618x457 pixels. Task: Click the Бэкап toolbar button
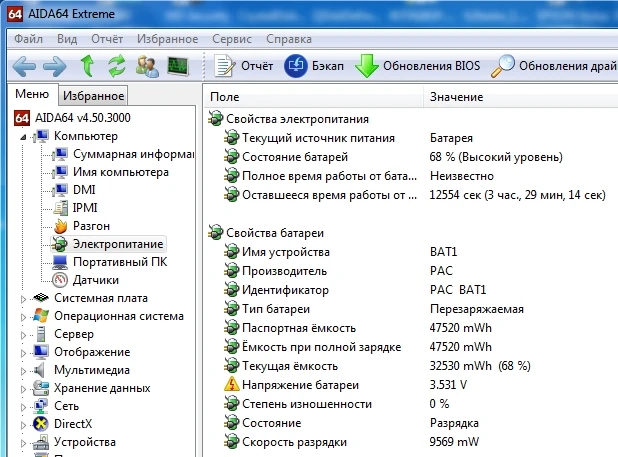point(314,66)
